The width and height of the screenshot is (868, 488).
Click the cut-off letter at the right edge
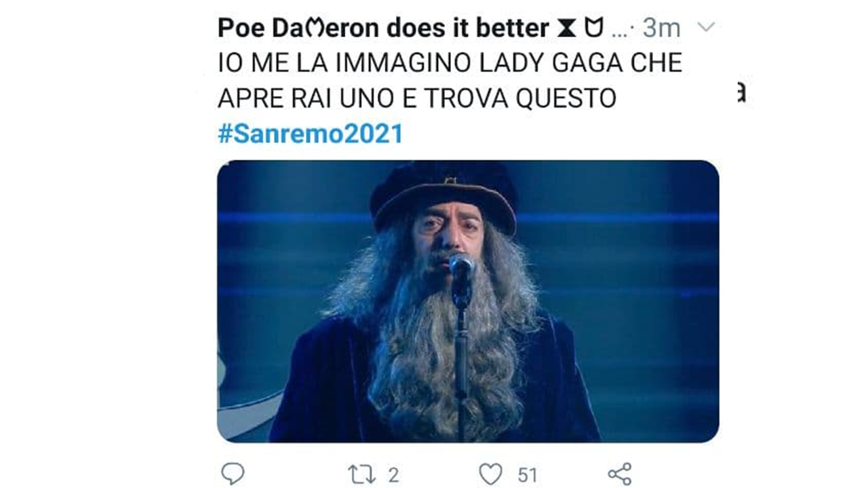click(741, 94)
